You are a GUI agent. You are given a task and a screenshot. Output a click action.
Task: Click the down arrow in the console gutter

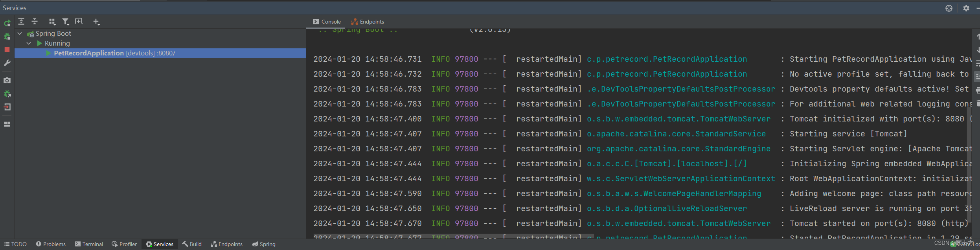(978, 50)
